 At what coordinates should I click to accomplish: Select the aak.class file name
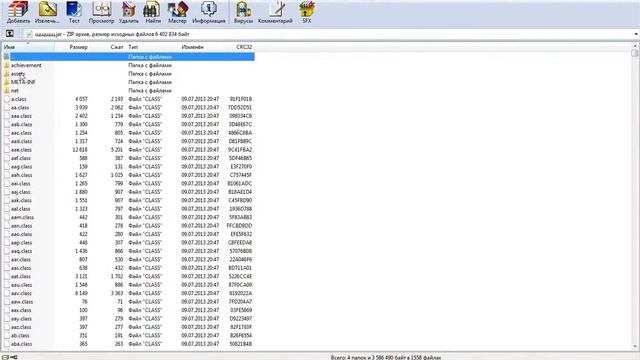[21, 200]
